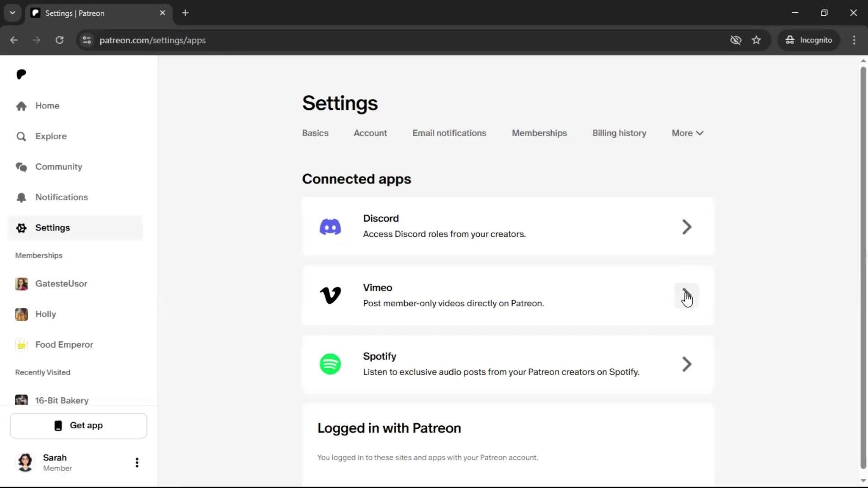Open Discord connection chevron
Image resolution: width=868 pixels, height=488 pixels.
point(687,227)
